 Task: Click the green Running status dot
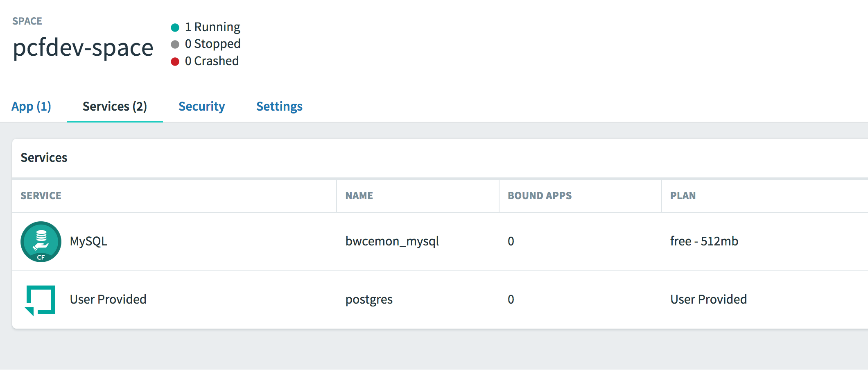175,27
